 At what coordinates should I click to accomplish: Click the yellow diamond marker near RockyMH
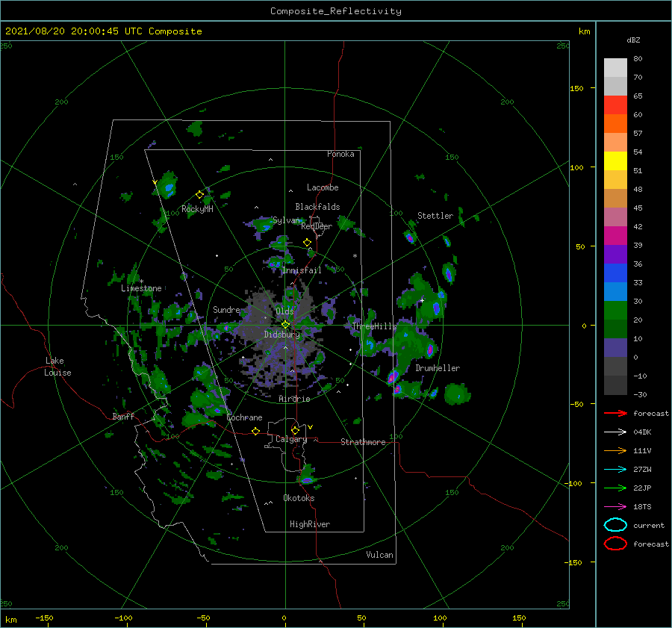[199, 195]
